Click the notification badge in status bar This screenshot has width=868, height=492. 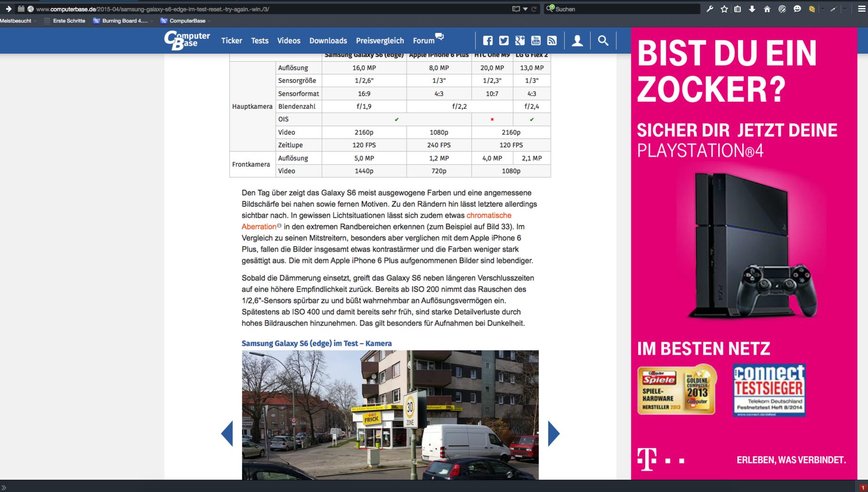point(863,488)
